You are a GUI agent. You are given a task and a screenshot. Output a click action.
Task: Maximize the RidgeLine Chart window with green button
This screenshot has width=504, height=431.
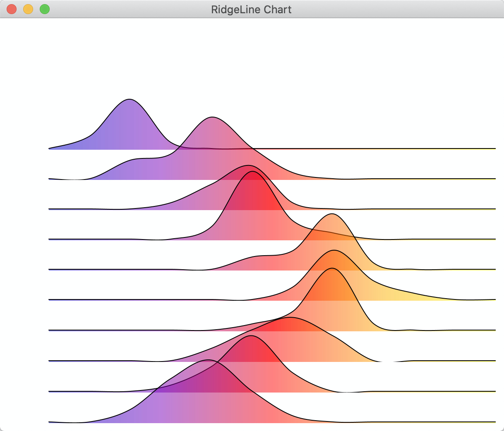(45, 9)
